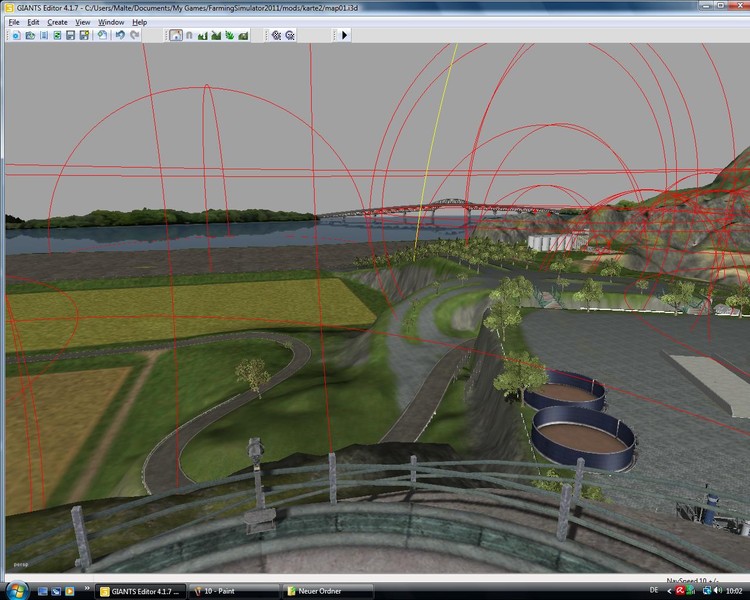The width and height of the screenshot is (750, 600).
Task: Click the reload scene icon beside Save As
Action: [x=102, y=35]
